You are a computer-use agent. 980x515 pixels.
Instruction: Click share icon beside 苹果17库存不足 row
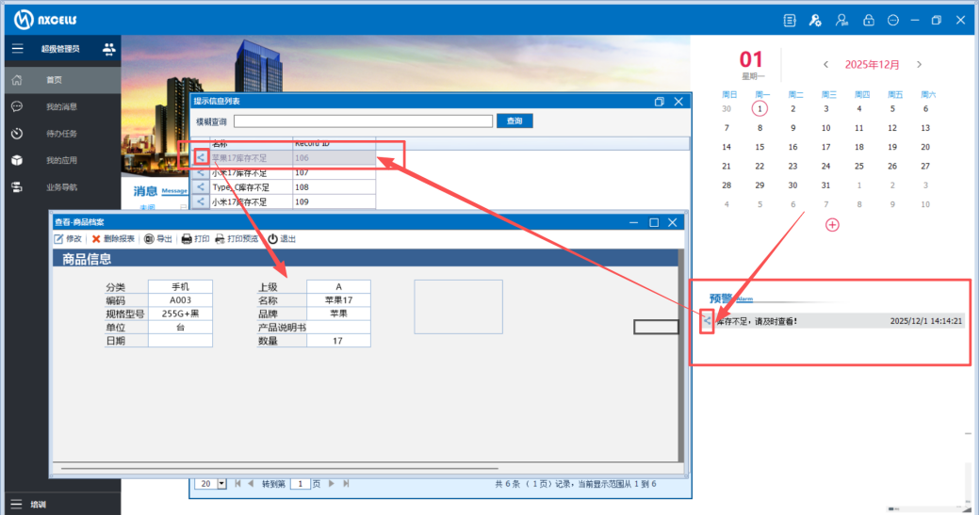pos(201,158)
